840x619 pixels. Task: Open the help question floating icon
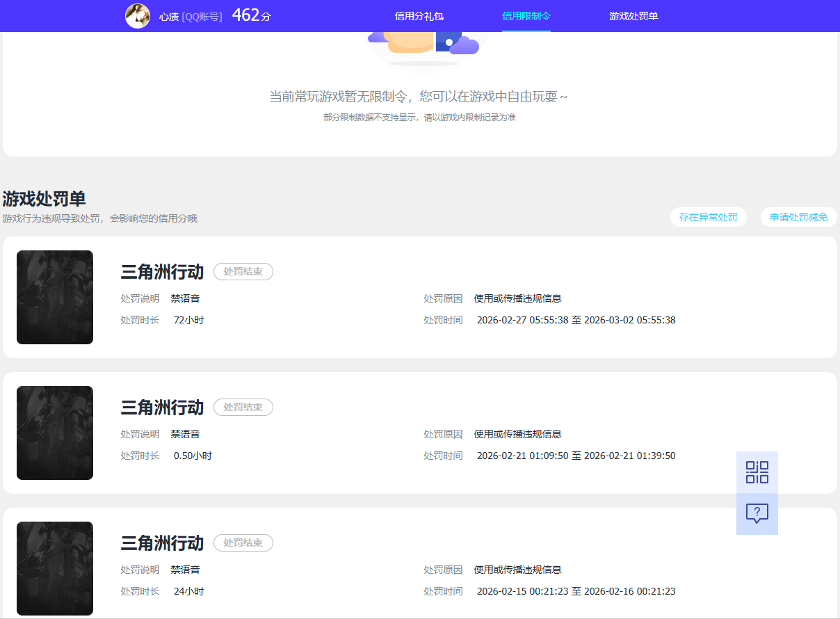click(x=757, y=514)
